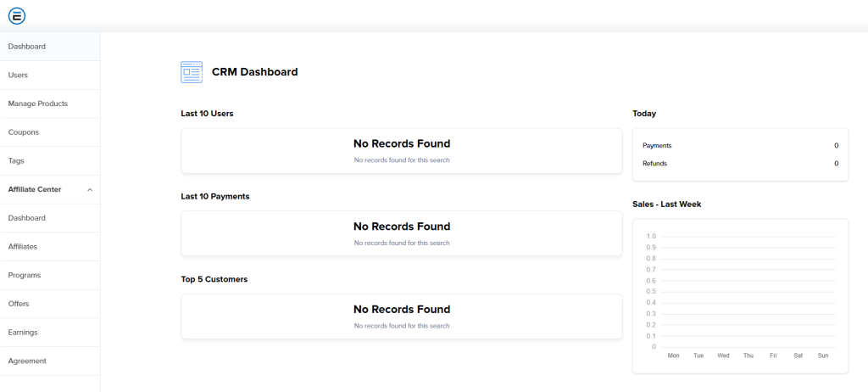
Task: Click the Refunds row label
Action: point(655,164)
